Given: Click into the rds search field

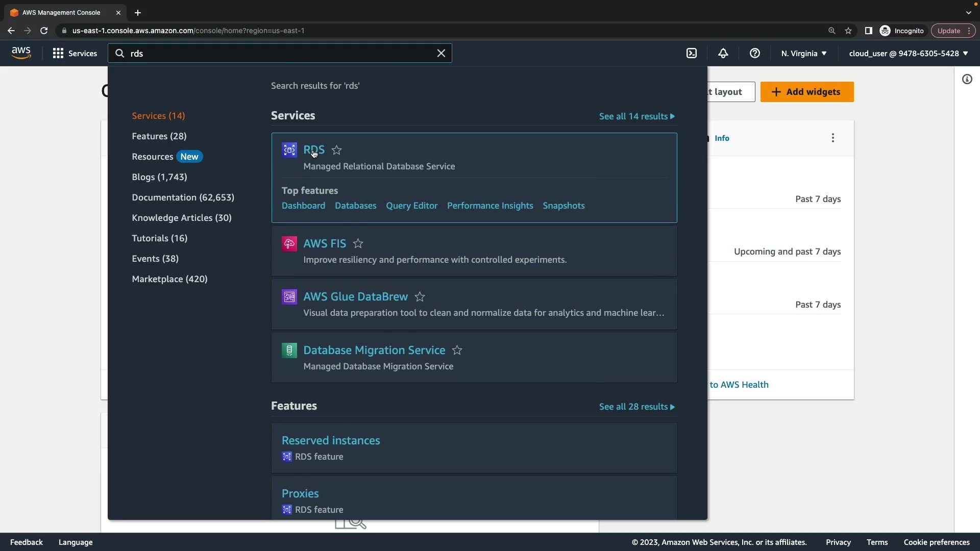Looking at the screenshot, I should (281, 53).
